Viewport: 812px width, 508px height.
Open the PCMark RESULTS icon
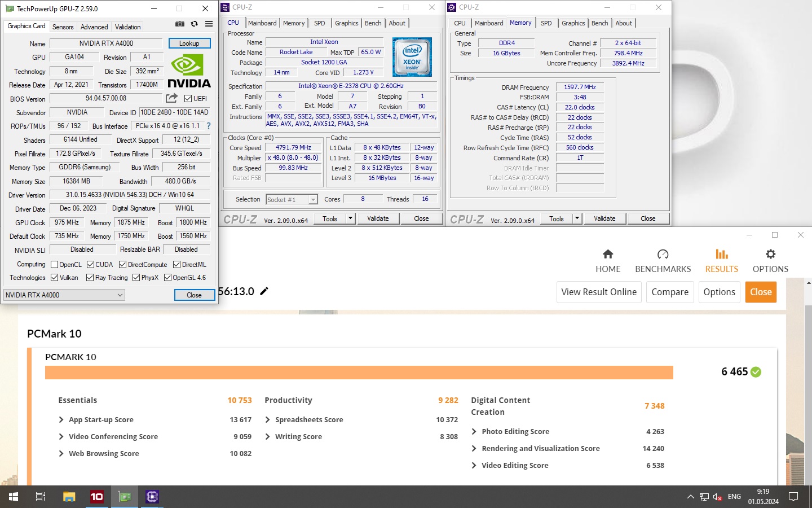[722, 254]
